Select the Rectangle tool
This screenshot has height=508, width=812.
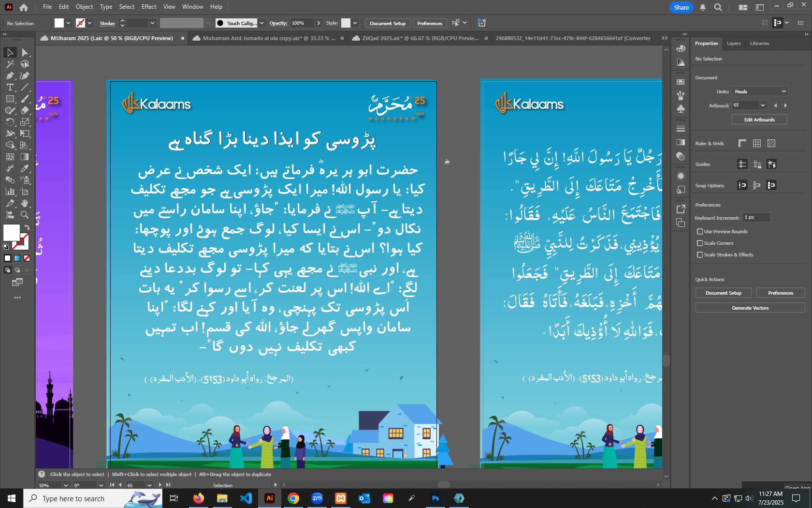click(10, 99)
